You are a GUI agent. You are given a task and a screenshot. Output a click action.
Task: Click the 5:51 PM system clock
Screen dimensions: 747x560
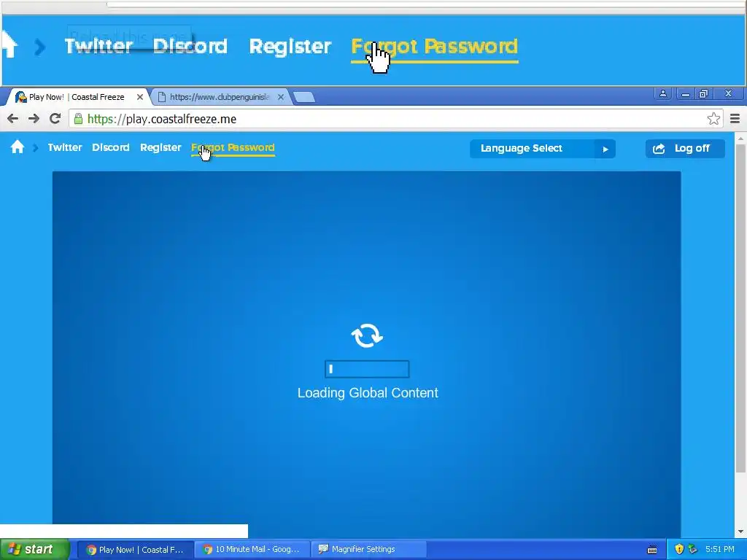click(x=720, y=550)
